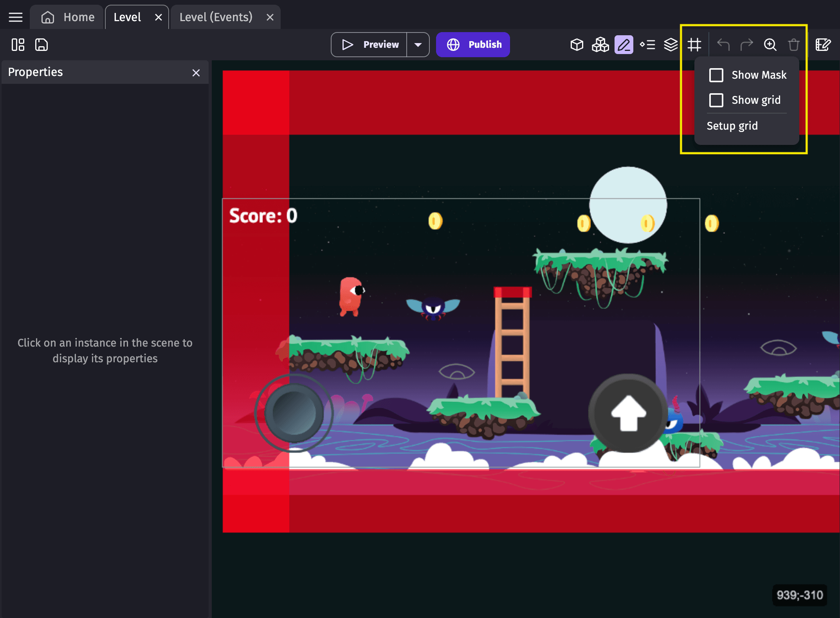Screen dimensions: 840x618
Task: Enable the Show grid checkbox
Action: 716,100
